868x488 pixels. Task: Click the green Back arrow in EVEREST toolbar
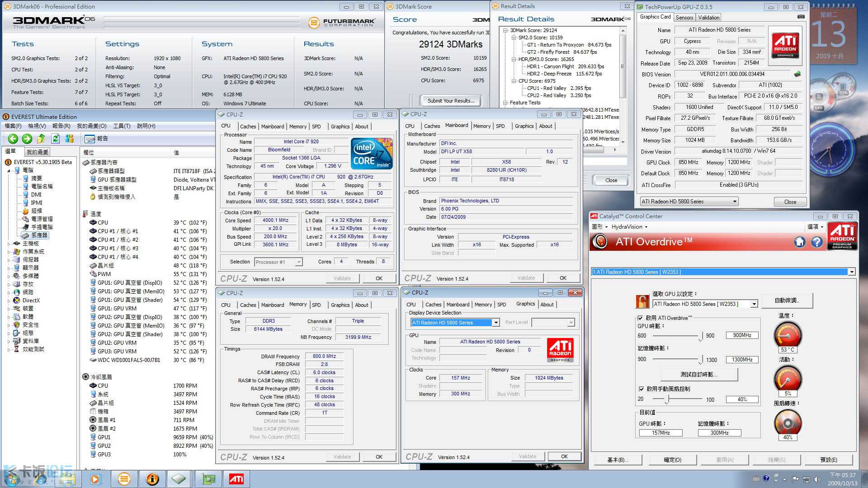point(13,139)
